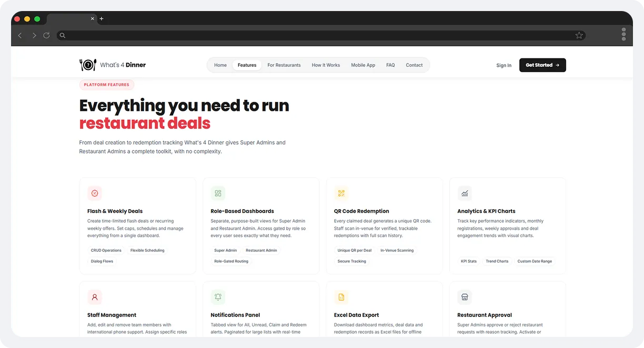Click the Restaurant Approval heading
The width and height of the screenshot is (644, 348).
(x=485, y=315)
